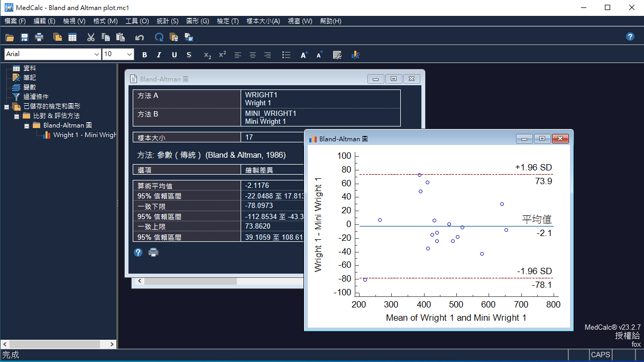This screenshot has height=362, width=644.
Task: Toggle italic formatting
Action: [160, 55]
